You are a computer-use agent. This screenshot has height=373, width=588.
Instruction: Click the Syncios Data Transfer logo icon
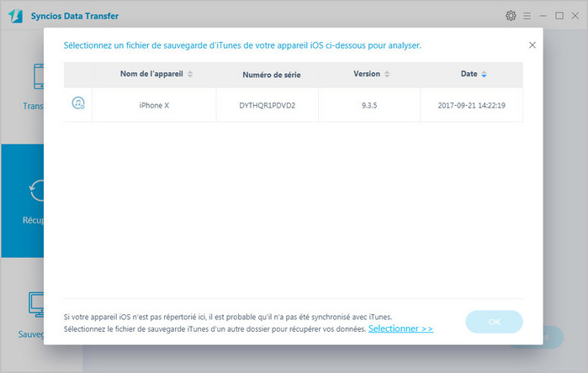point(17,16)
